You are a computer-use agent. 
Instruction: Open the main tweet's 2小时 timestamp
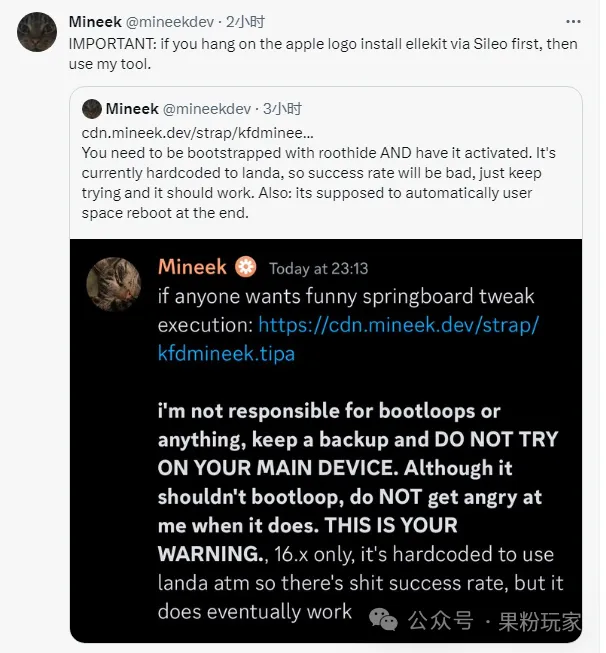click(245, 21)
